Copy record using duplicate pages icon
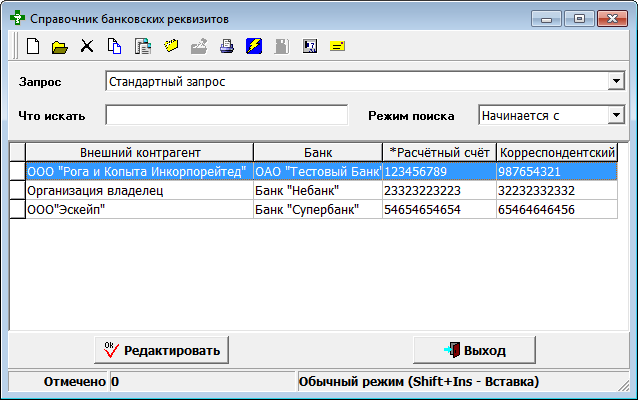 coord(114,46)
